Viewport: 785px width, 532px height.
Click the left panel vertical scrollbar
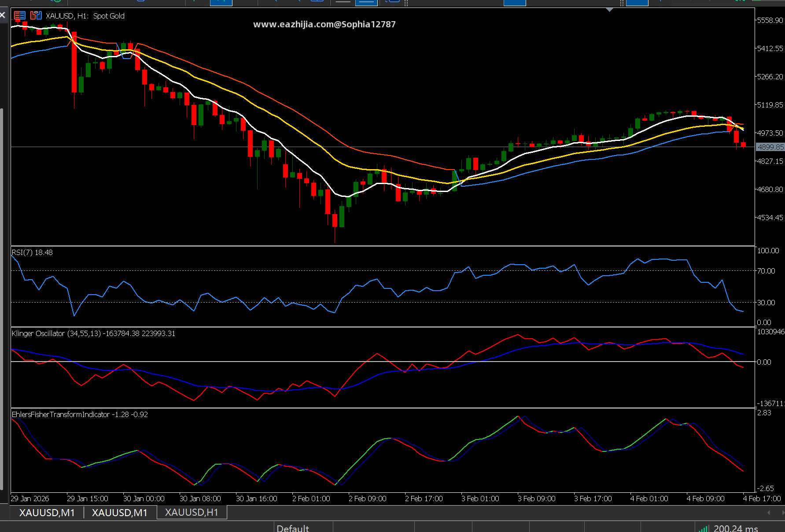[x=2, y=299]
